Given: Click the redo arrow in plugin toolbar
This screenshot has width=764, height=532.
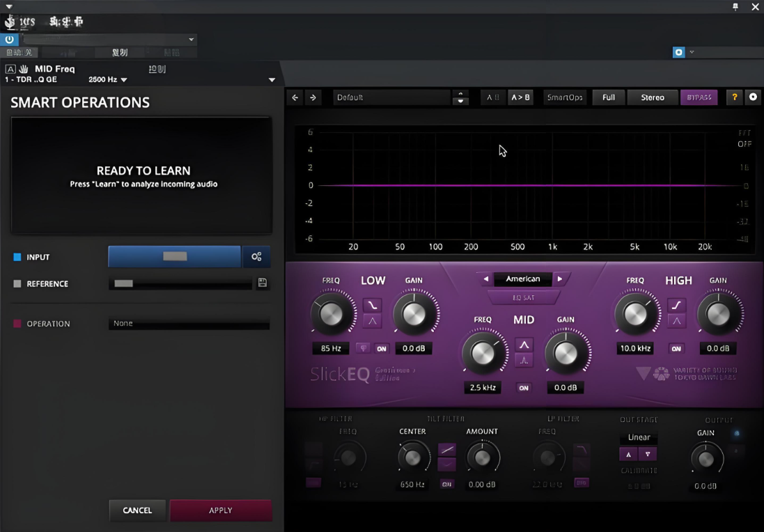Looking at the screenshot, I should 313,97.
